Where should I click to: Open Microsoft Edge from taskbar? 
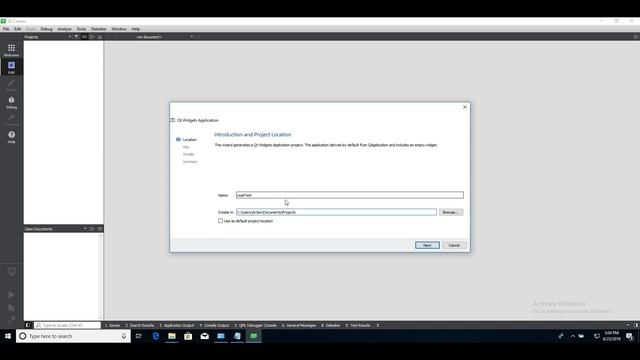click(156, 336)
